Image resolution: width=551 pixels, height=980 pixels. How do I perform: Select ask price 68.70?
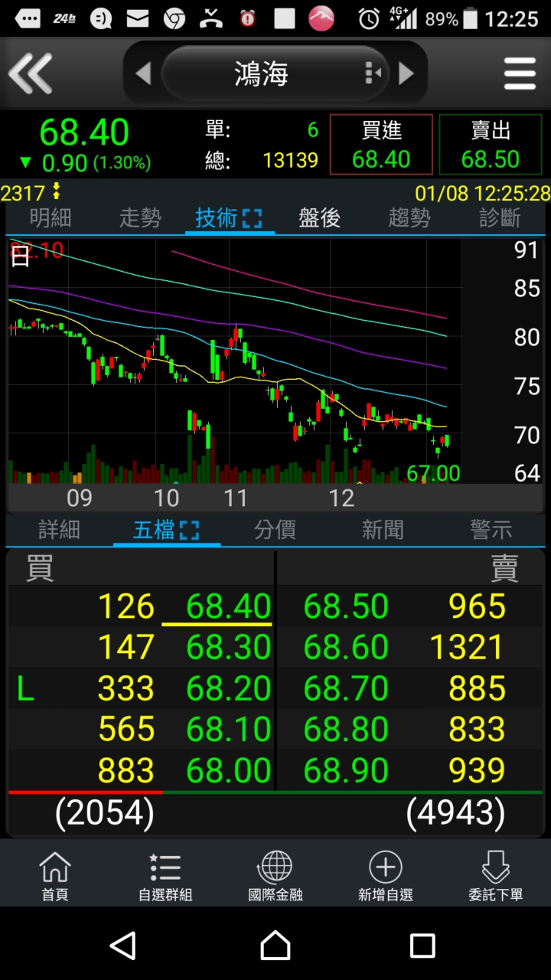point(346,688)
